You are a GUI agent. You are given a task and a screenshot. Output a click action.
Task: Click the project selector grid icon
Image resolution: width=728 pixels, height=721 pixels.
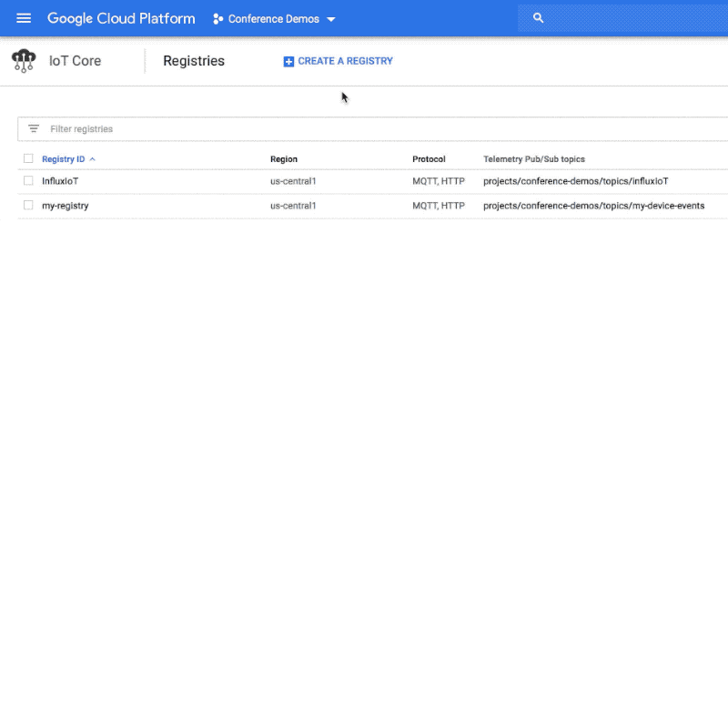216,18
